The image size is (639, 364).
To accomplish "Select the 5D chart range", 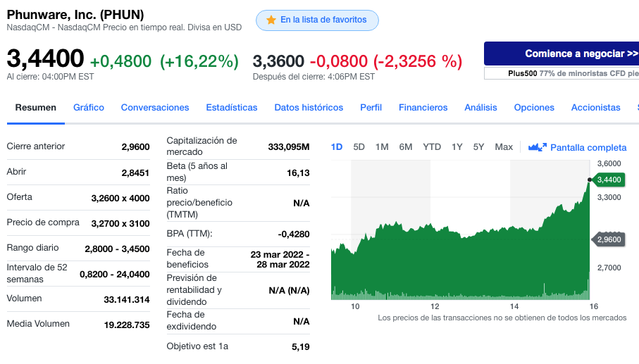I will pos(359,147).
